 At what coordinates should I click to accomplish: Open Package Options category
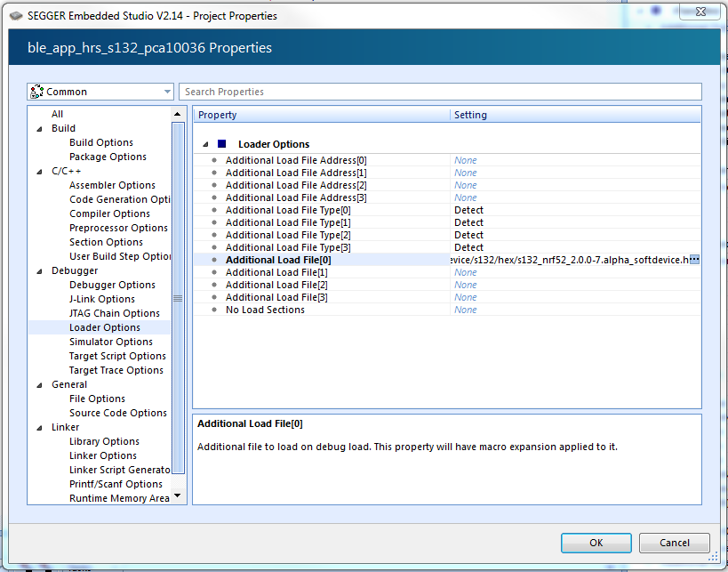[108, 157]
